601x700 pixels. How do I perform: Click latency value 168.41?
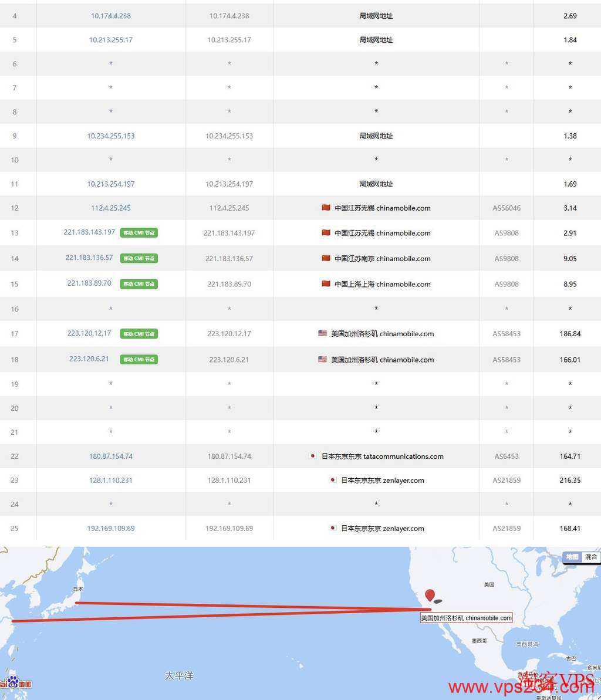pos(570,528)
